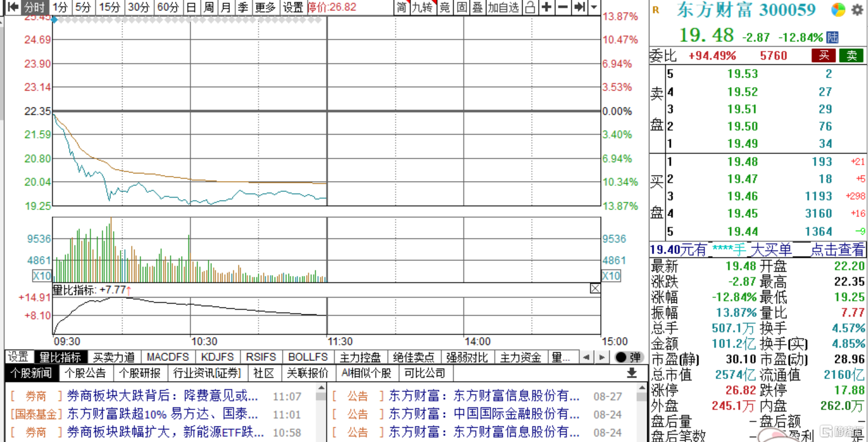Toggle the 叠 overlay mode
This screenshot has height=442, width=868.
point(478,7)
